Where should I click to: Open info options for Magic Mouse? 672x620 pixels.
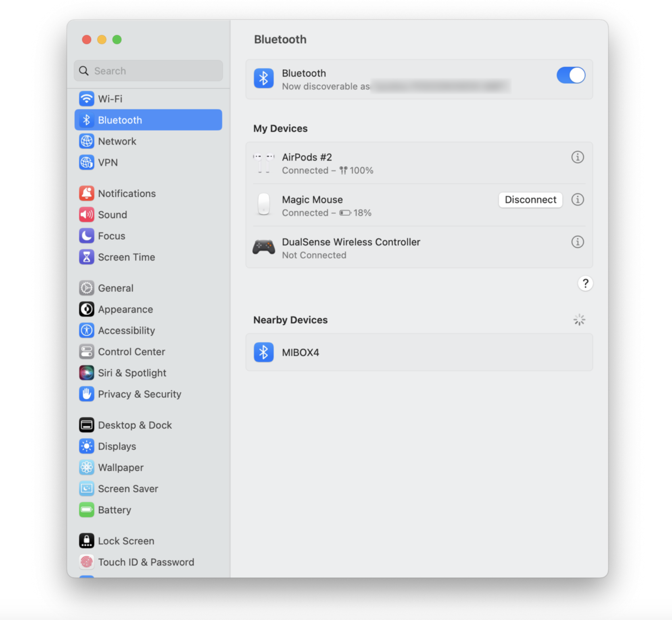[x=578, y=200]
